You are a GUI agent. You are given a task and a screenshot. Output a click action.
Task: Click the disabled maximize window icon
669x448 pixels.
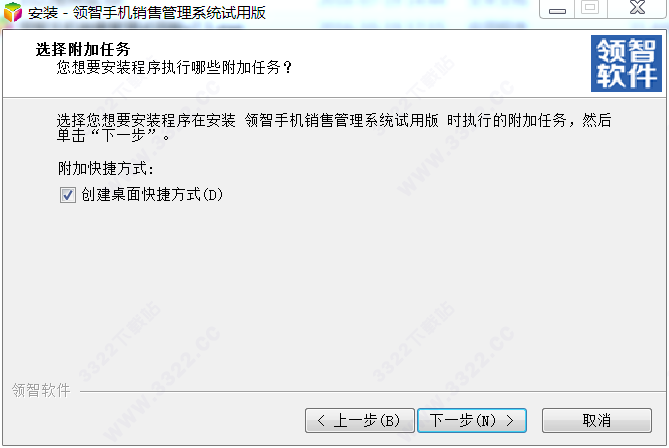click(590, 8)
